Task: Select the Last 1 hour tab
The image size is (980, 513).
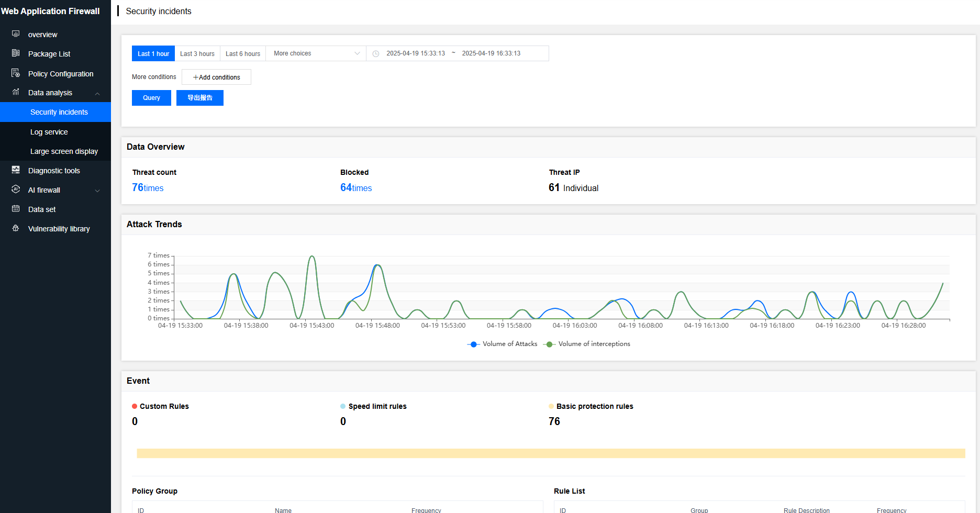Action: click(x=153, y=53)
